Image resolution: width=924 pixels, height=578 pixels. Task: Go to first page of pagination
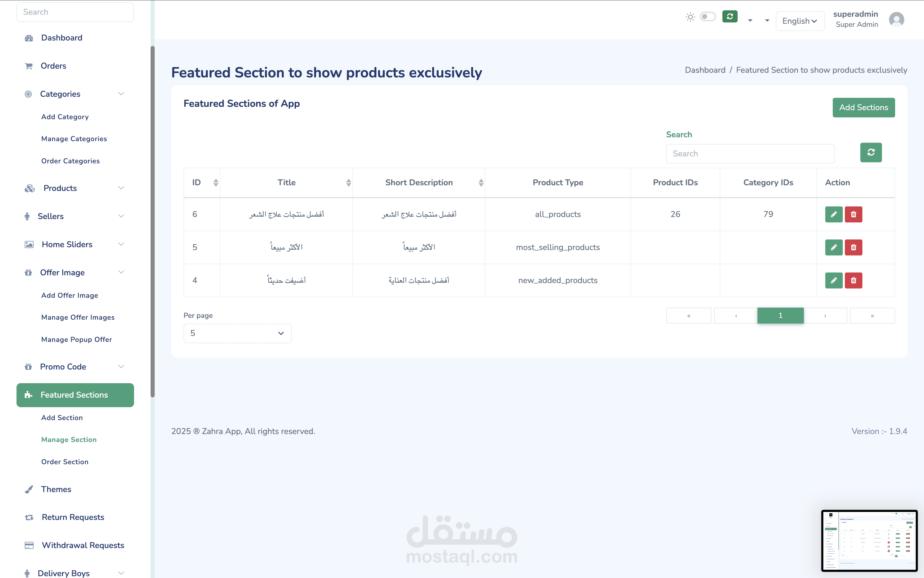click(x=688, y=316)
